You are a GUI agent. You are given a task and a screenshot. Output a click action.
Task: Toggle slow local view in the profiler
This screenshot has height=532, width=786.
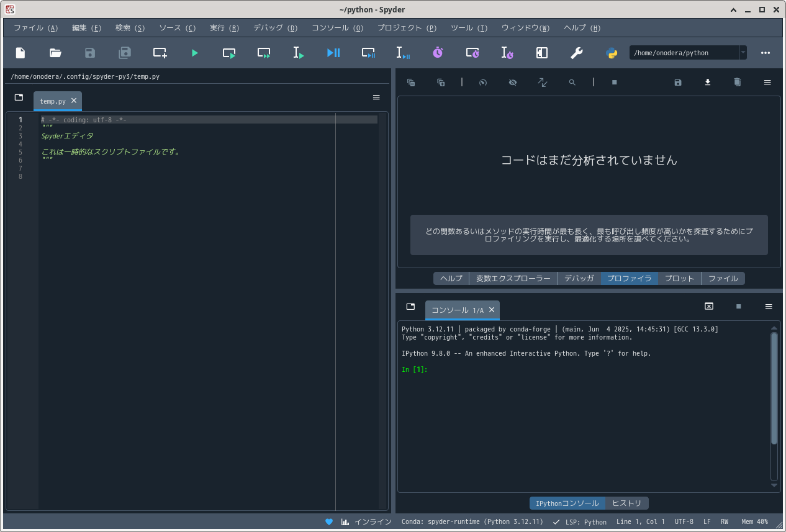483,82
